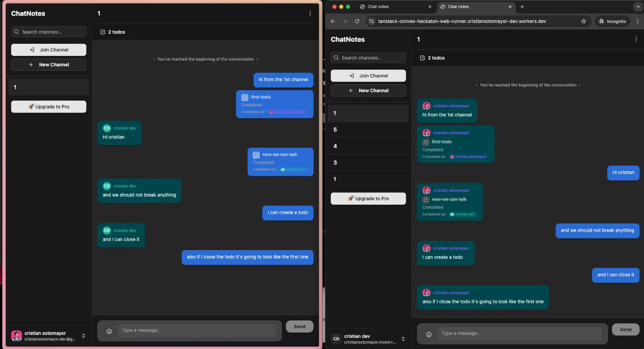Go forward in the browser

click(x=345, y=21)
